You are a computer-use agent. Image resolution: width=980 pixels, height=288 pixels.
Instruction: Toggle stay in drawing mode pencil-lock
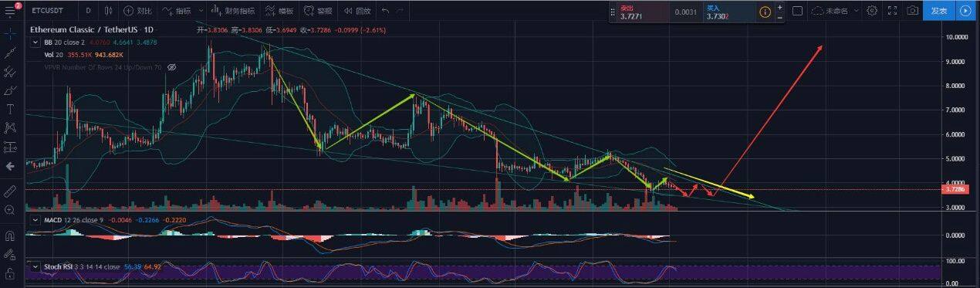(10, 254)
